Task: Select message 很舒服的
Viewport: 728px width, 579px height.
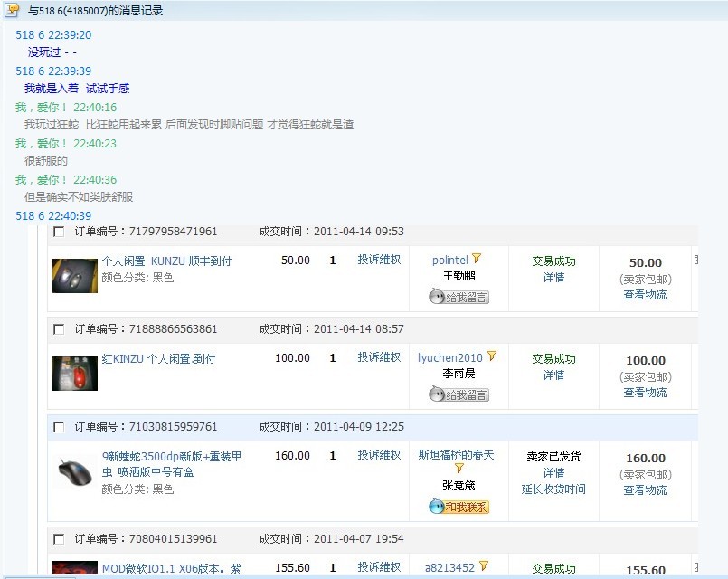Action: pos(46,161)
